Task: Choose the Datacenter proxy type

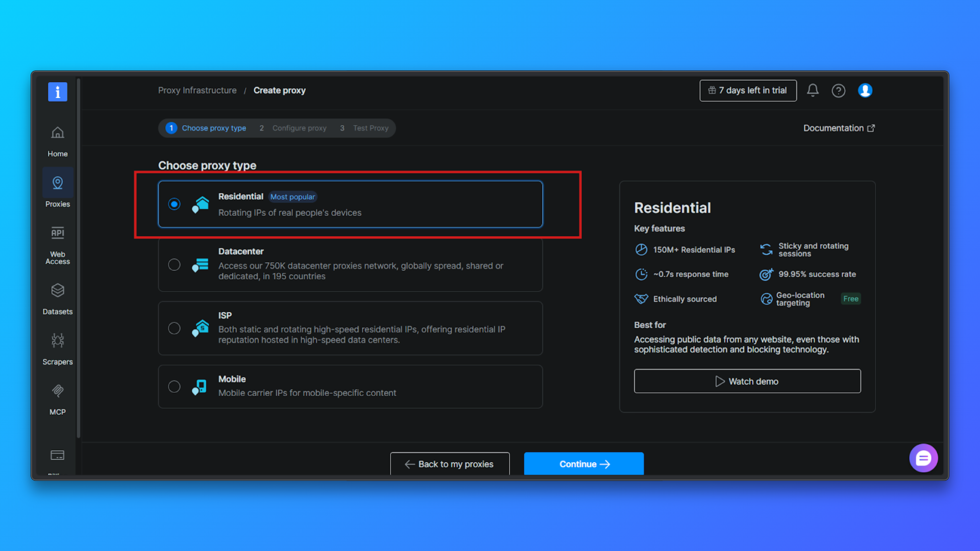Action: coord(174,265)
